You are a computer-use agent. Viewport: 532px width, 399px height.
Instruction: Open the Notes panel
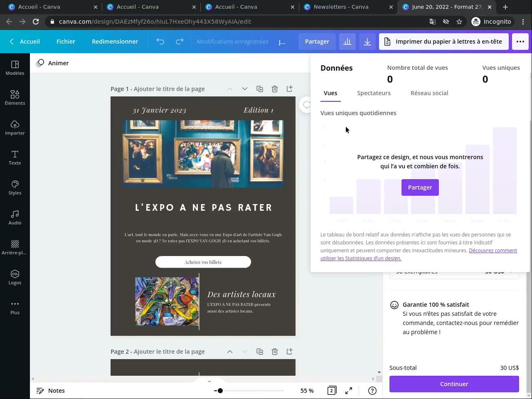pyautogui.click(x=51, y=391)
